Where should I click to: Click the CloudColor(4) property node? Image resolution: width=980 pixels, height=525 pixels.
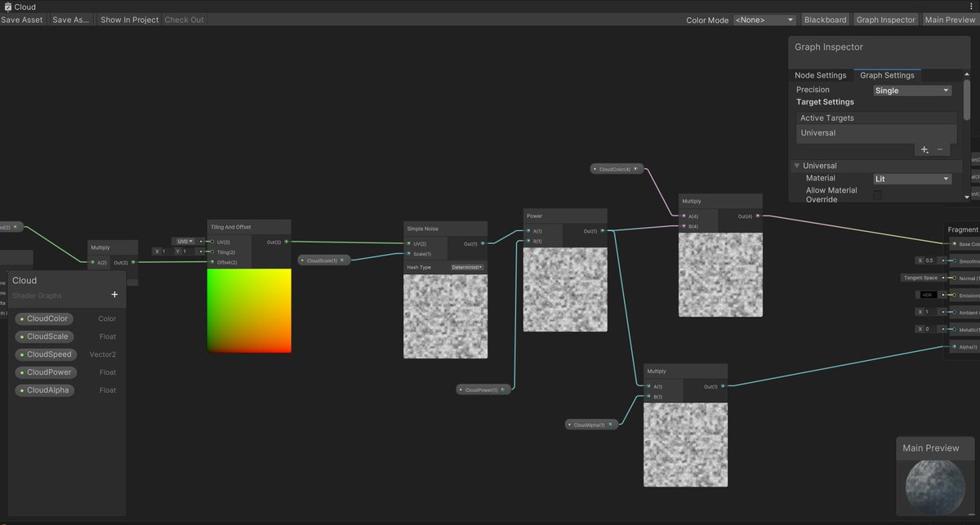tap(617, 169)
